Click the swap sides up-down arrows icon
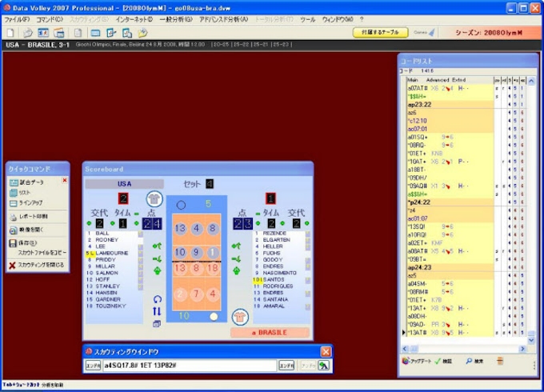This screenshot has width=544, height=392. click(x=157, y=311)
